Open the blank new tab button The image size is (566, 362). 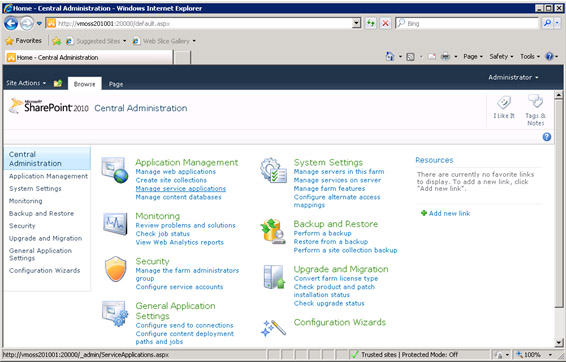(182, 57)
